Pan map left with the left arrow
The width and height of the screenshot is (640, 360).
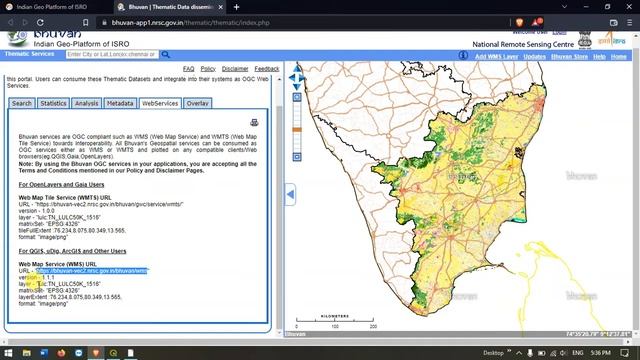[x=292, y=78]
